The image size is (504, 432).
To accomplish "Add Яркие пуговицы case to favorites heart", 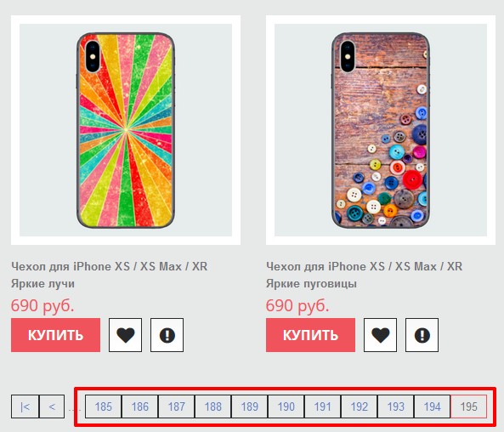I will [380, 335].
